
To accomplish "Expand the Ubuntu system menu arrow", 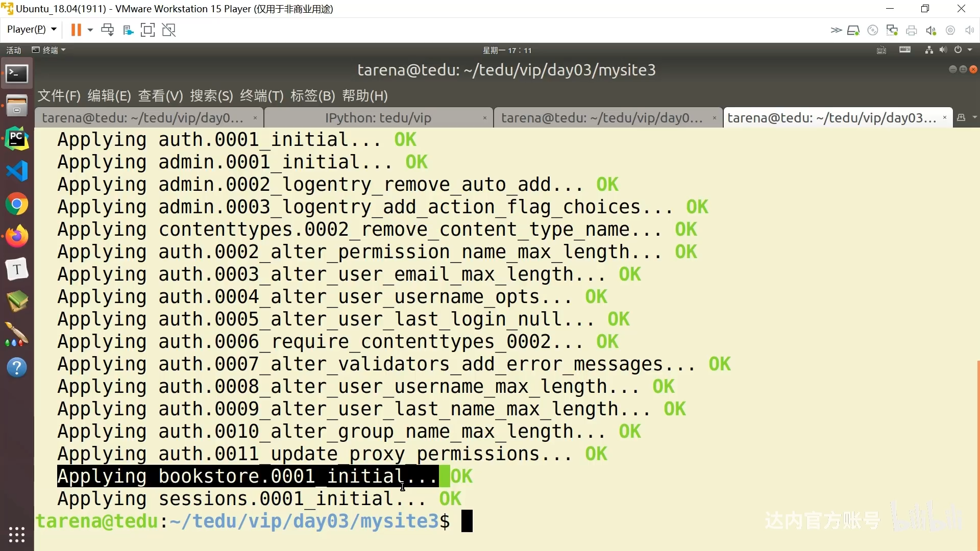I will point(970,50).
